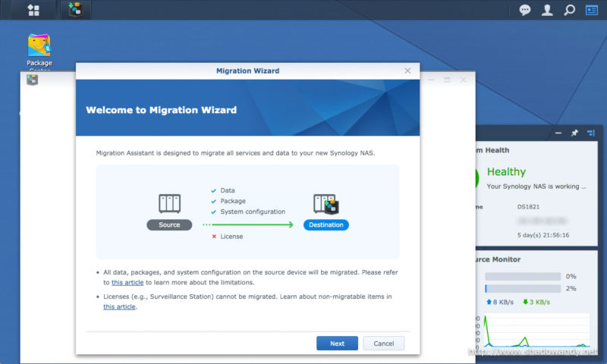Click the Source NAS device icon
The height and width of the screenshot is (364, 607).
tap(169, 203)
